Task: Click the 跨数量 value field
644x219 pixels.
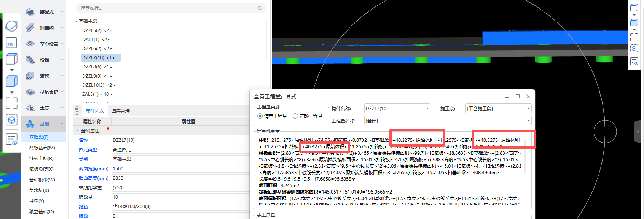Action: (x=180, y=197)
